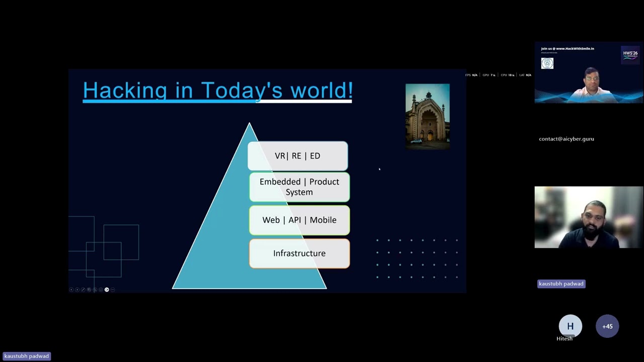The height and width of the screenshot is (362, 644).
Task: Select the top presenter's video tile
Action: click(589, 72)
